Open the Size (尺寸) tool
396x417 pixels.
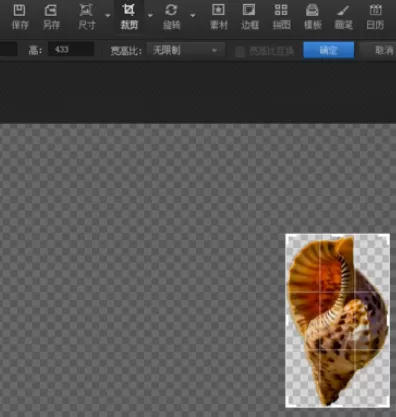(x=86, y=17)
